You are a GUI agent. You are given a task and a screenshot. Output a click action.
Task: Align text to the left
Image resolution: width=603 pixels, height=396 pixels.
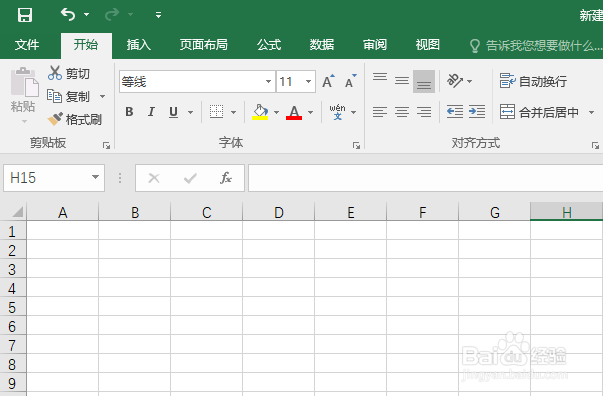click(x=380, y=112)
